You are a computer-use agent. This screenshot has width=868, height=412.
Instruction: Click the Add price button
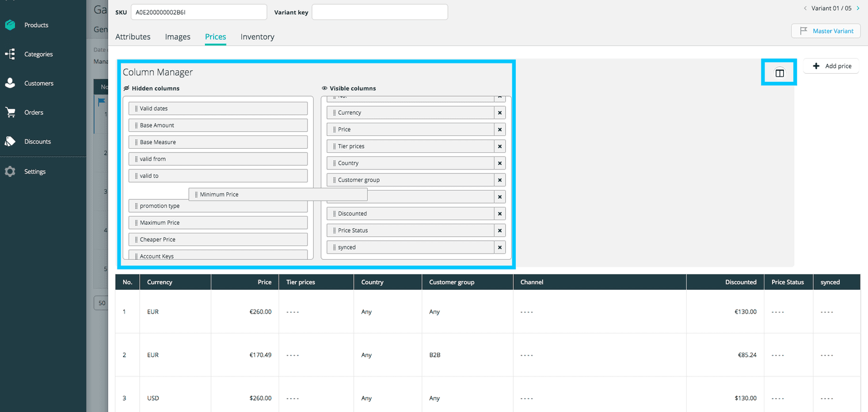831,66
